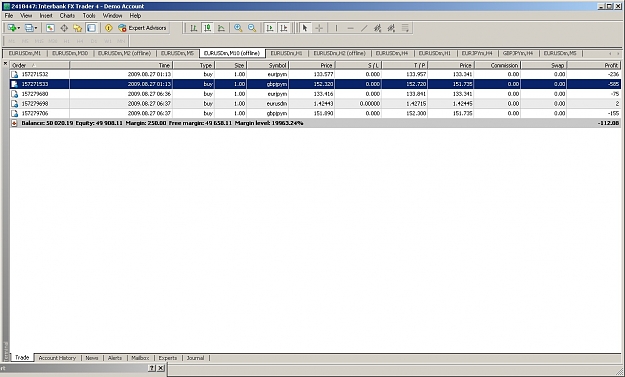Image resolution: width=625 pixels, height=377 pixels.
Task: Toggle the Expert Advisors button
Action: (x=142, y=28)
